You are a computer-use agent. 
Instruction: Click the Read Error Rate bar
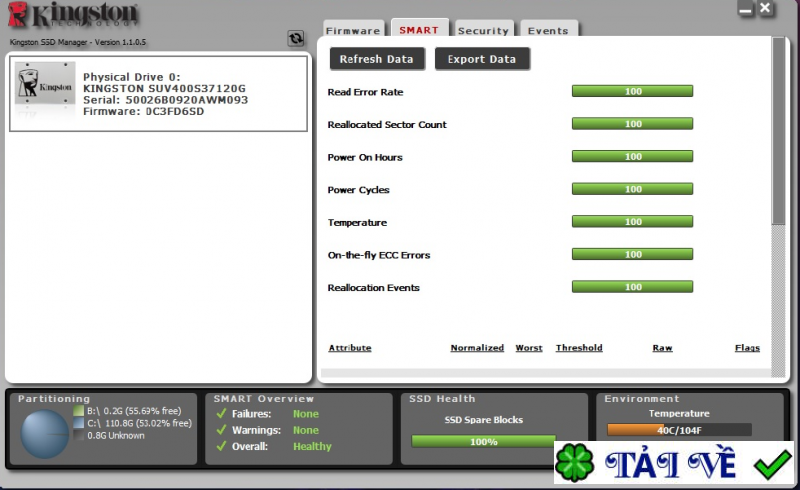[x=633, y=91]
